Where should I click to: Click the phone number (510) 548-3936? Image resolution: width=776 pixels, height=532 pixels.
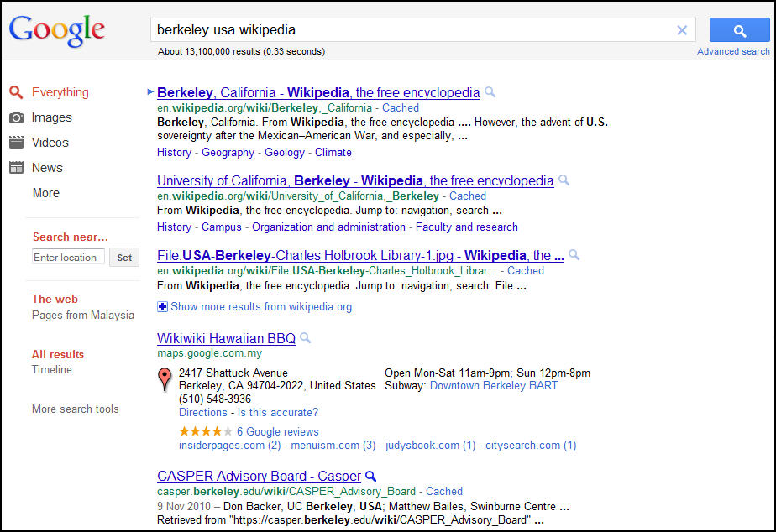(215, 399)
